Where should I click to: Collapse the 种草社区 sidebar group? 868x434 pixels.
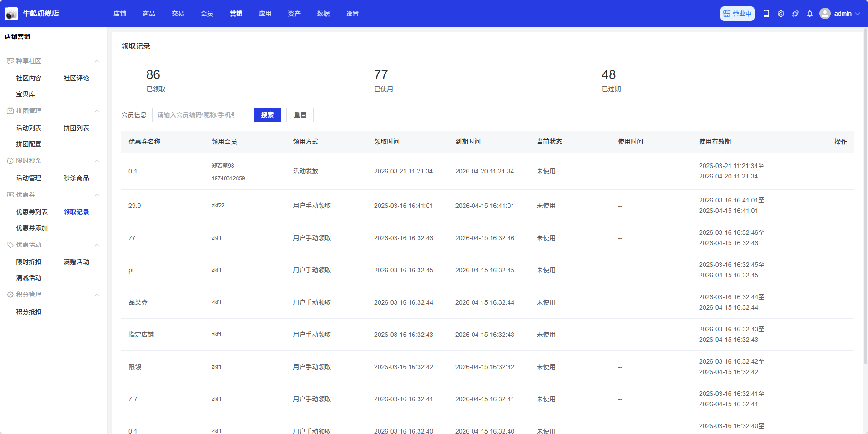coord(97,61)
